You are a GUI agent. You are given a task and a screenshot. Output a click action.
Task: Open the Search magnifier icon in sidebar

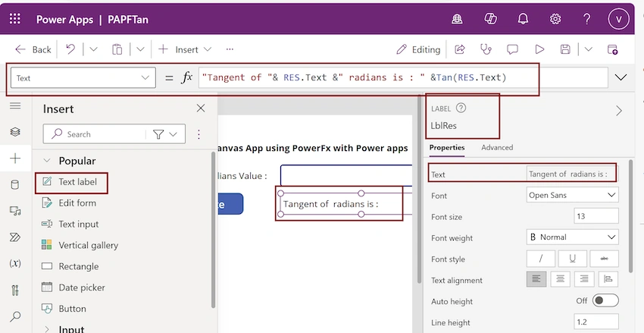(x=15, y=316)
